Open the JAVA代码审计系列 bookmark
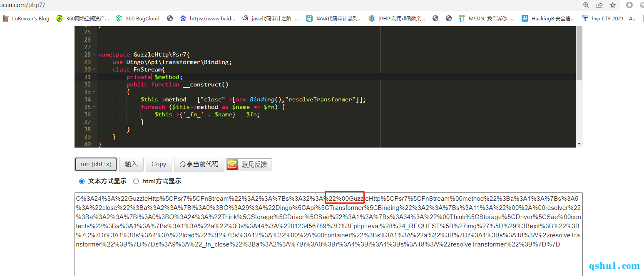Screen dimensions: 644x276 pos(334,18)
